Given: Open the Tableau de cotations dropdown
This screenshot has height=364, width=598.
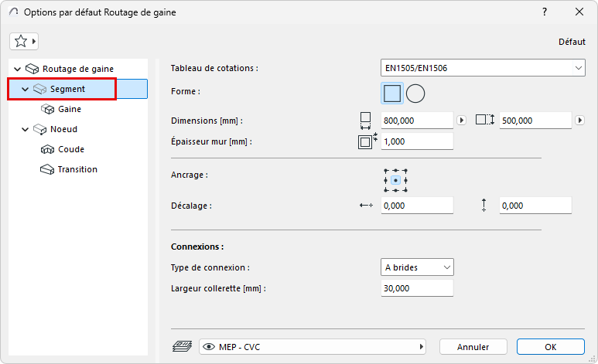Looking at the screenshot, I should click(483, 68).
